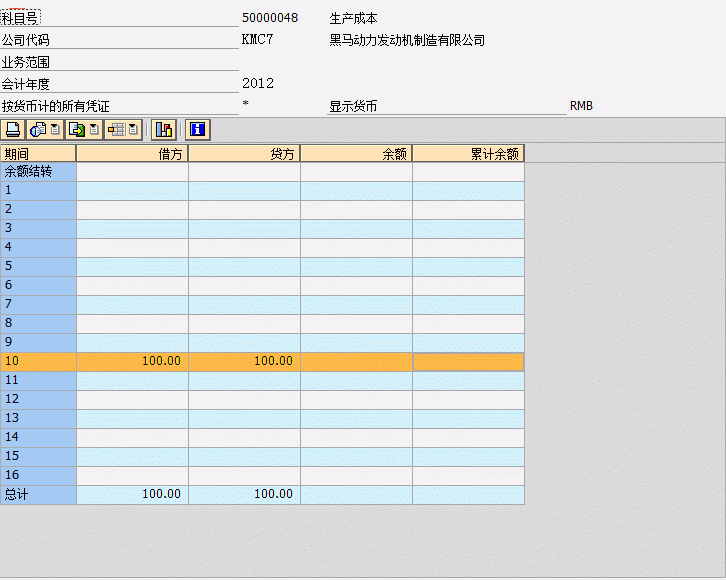Click the period 10 row label
Image resolution: width=726 pixels, height=580 pixels.
pyautogui.click(x=38, y=362)
